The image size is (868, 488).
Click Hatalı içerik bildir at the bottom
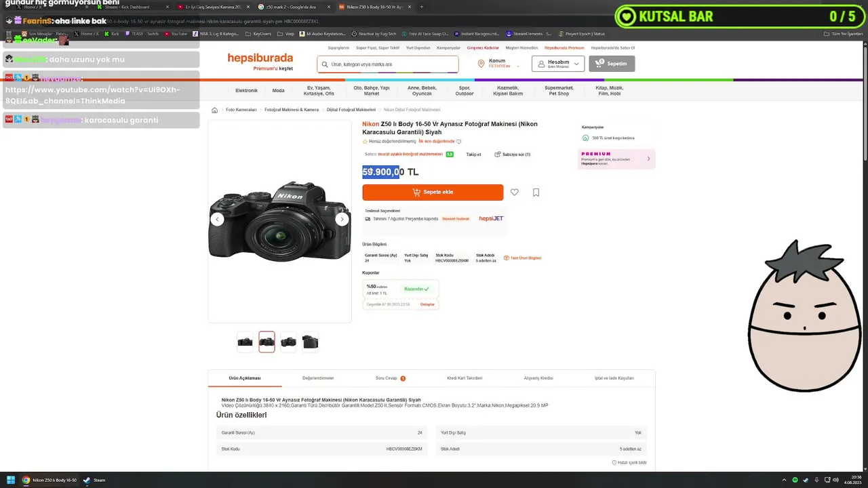click(629, 462)
